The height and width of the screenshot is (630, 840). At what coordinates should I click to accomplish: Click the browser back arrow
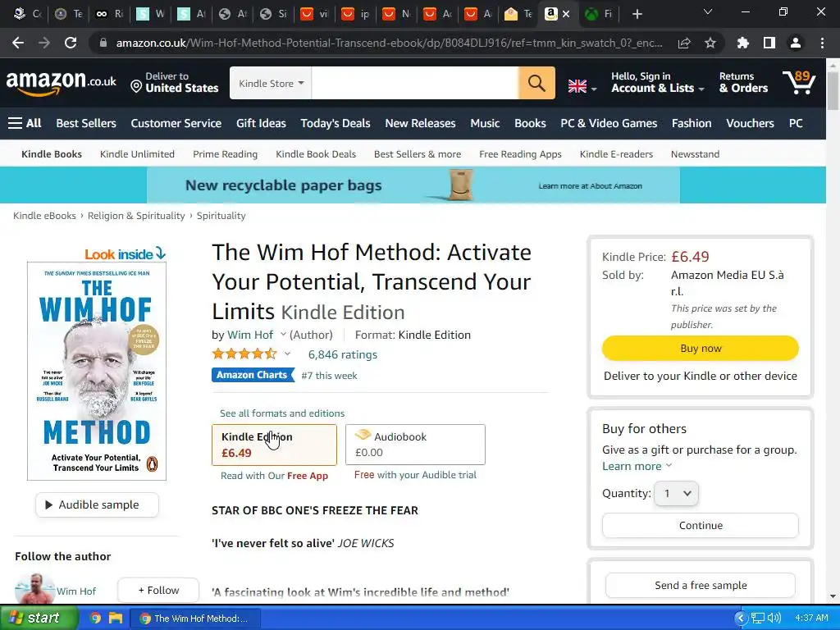18,43
